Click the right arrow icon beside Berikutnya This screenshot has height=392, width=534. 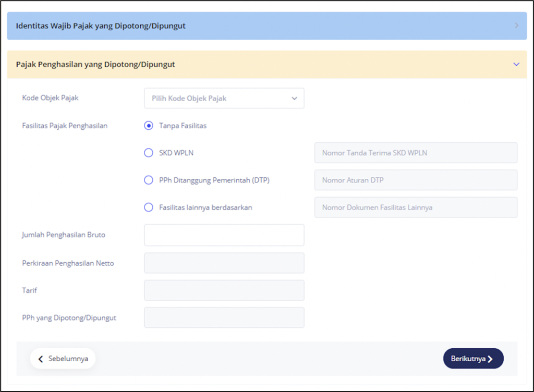coord(490,359)
